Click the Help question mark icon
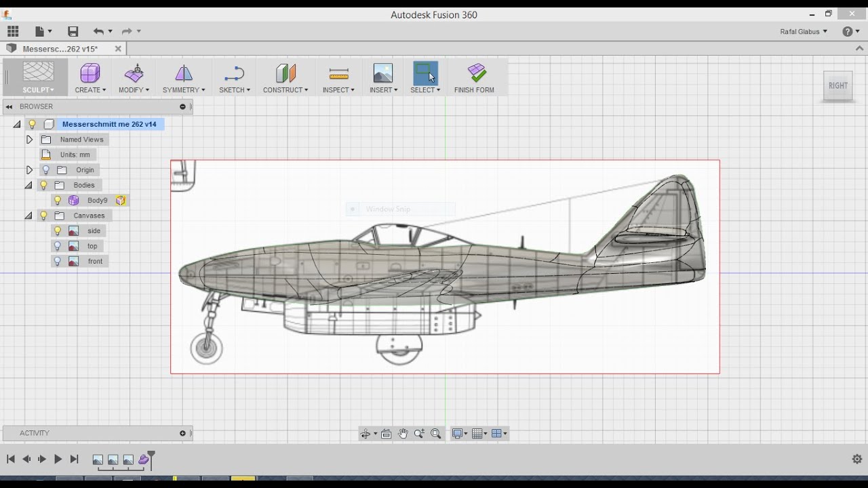Image resolution: width=868 pixels, height=488 pixels. click(847, 31)
